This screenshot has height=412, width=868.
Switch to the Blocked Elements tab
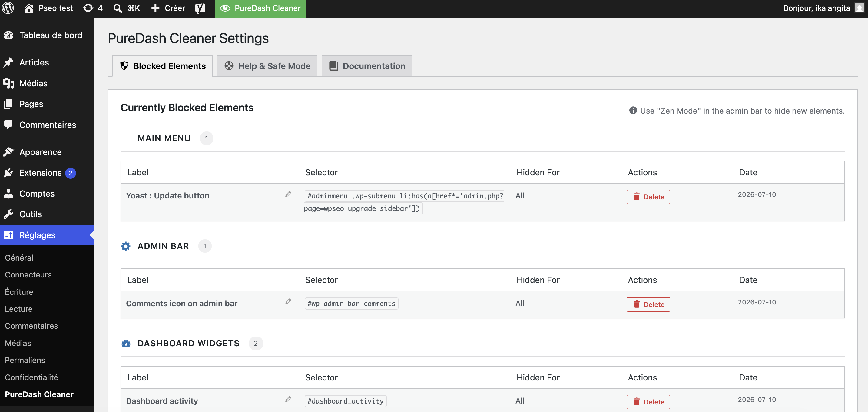(x=162, y=66)
